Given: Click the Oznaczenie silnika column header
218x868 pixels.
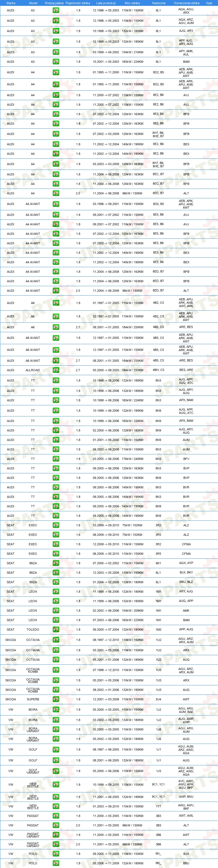Looking at the screenshot, I should pyautogui.click(x=187, y=3).
